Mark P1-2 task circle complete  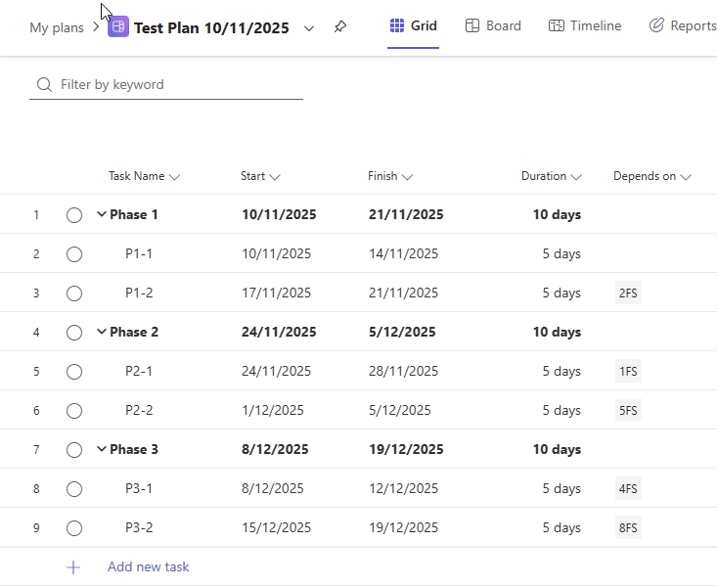pos(74,294)
